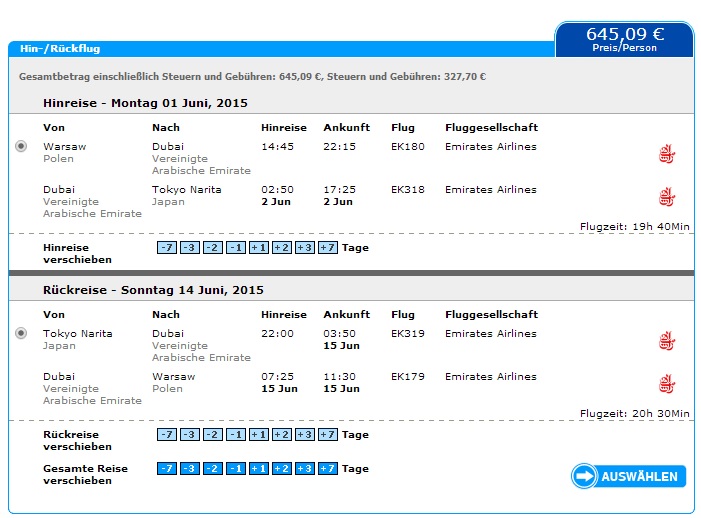Shift Gesamte Reise by +1 day

tap(259, 468)
